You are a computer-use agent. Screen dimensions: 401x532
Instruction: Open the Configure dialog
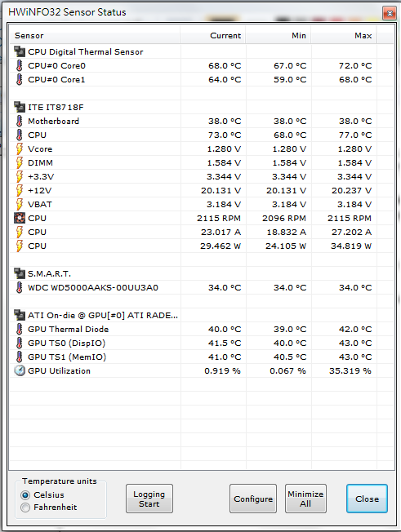pos(253,499)
